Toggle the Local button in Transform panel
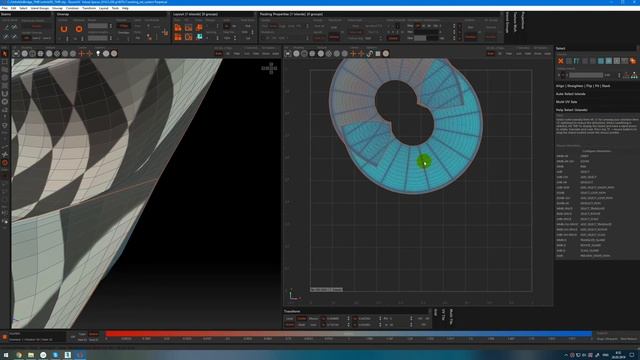Screen dimensions: 640x360 pyautogui.click(x=289, y=318)
